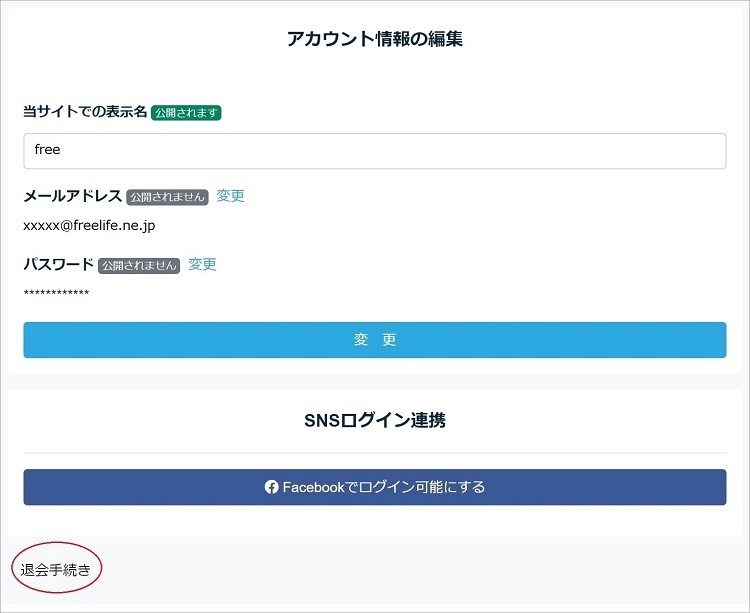Click the masked password asterisks
This screenshot has width=750, height=613.
(x=56, y=293)
